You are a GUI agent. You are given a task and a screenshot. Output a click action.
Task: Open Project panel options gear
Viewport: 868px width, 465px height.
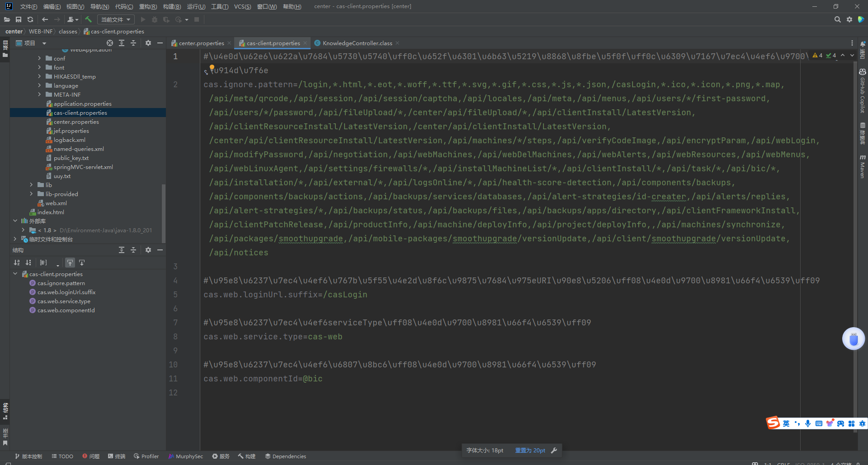coord(148,43)
